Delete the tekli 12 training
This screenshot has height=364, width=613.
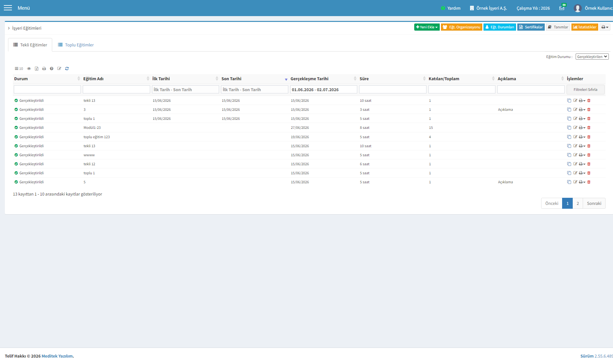pos(589,164)
